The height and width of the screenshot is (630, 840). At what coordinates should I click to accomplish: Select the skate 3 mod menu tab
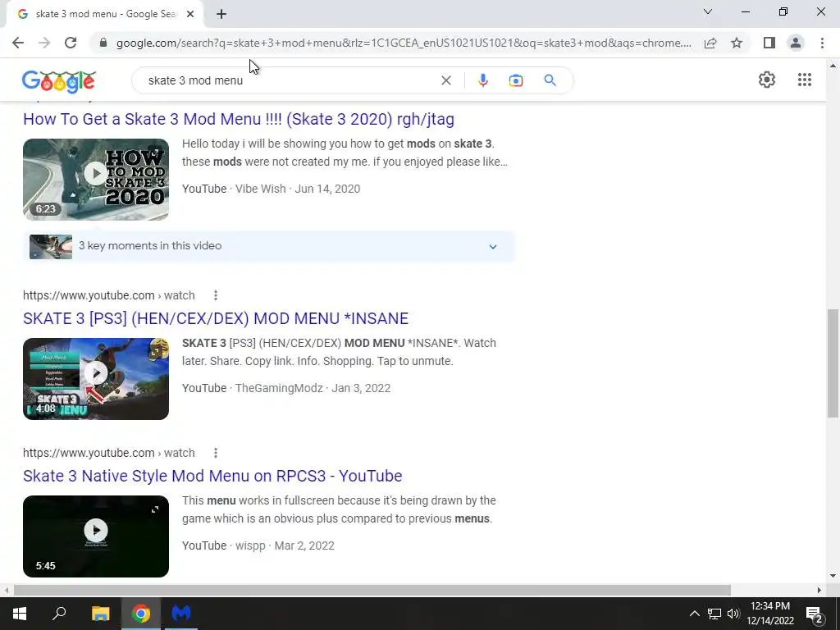click(106, 15)
